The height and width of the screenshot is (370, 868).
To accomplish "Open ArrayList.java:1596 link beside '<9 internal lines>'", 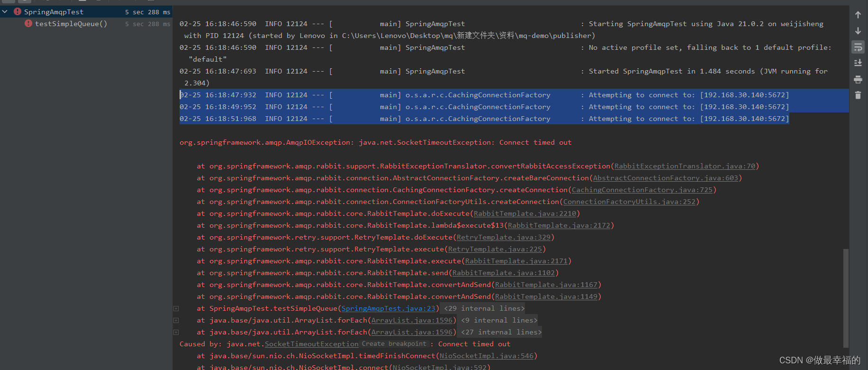I will [x=412, y=320].
